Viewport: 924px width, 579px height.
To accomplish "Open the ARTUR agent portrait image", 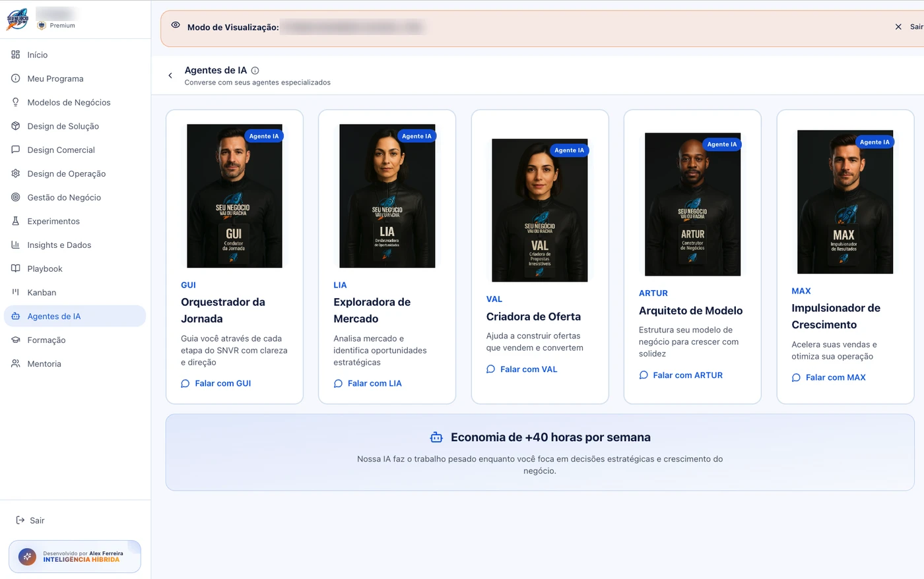I will [x=692, y=204].
